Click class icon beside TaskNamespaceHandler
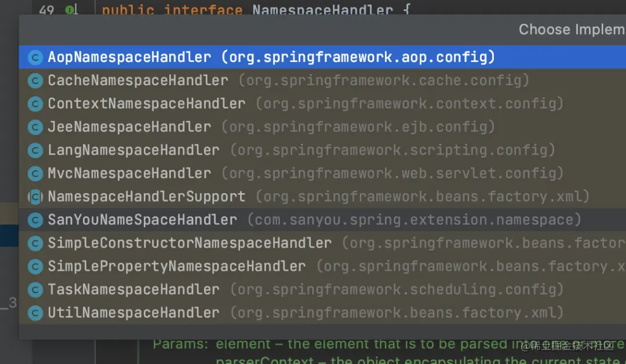 pyautogui.click(x=35, y=290)
